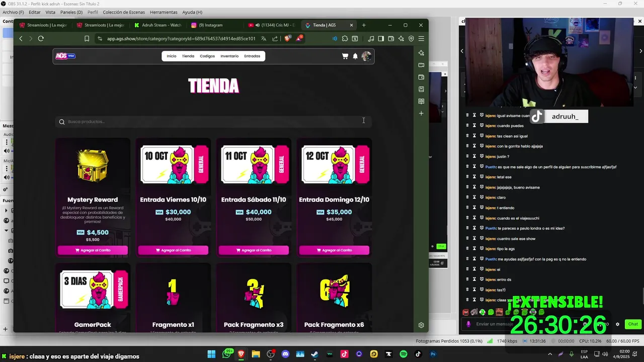
Task: Open Ayuda menu in OBS
Action: click(x=192, y=12)
